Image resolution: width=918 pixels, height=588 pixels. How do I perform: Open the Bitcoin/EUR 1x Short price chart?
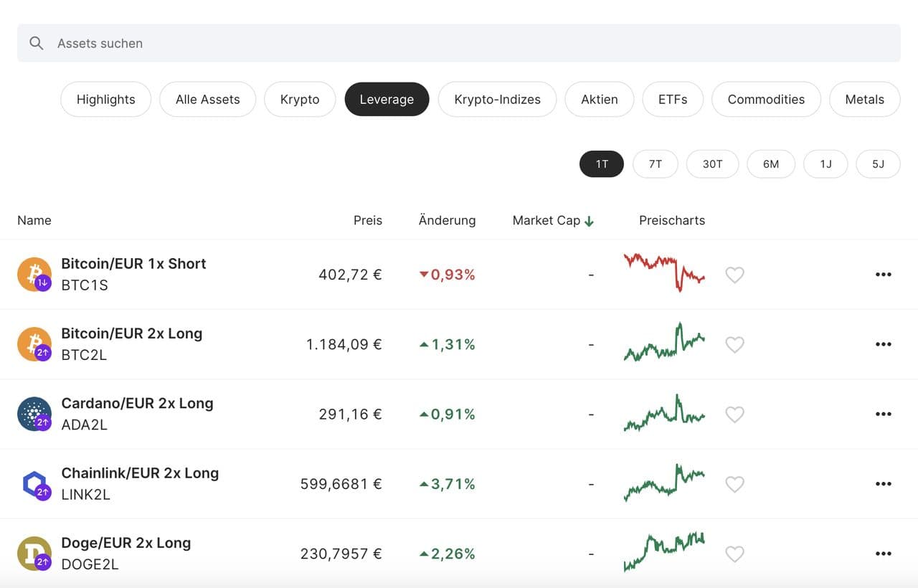(x=664, y=272)
